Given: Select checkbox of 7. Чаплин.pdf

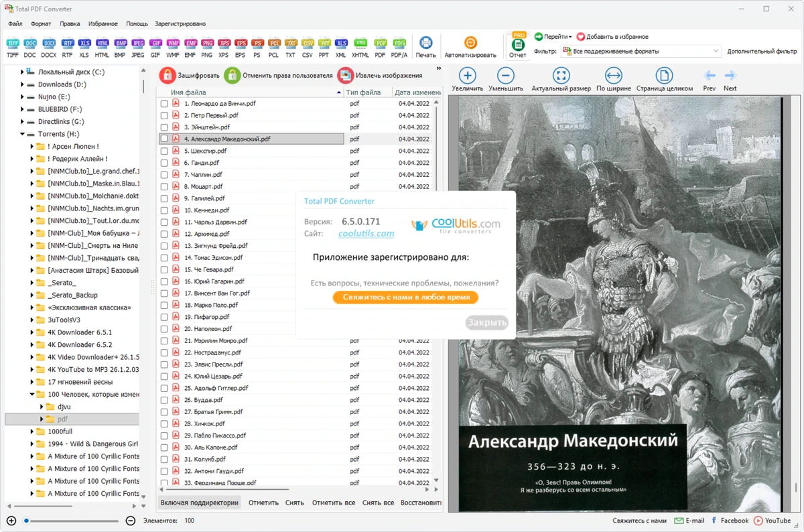Looking at the screenshot, I should 164,175.
